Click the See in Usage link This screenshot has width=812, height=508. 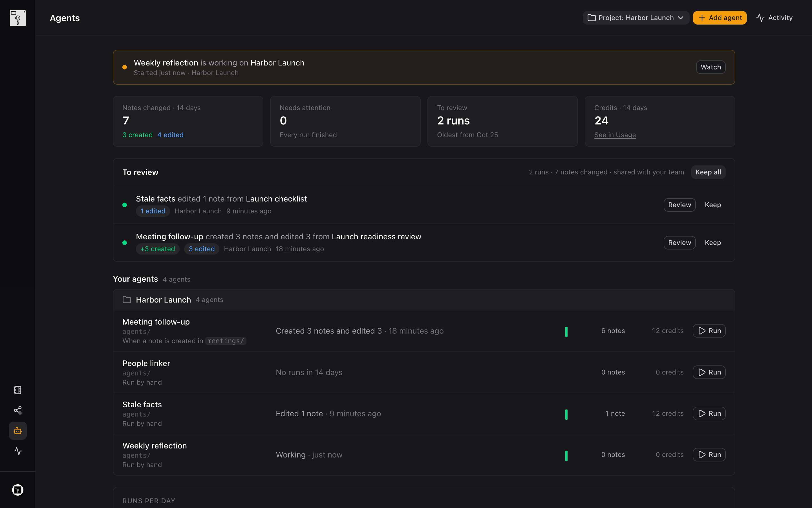coord(615,135)
